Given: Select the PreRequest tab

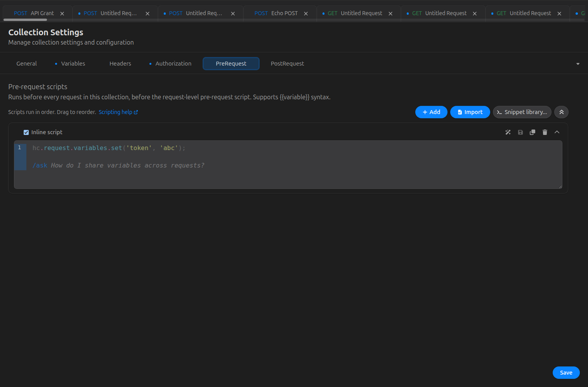Looking at the screenshot, I should point(231,63).
